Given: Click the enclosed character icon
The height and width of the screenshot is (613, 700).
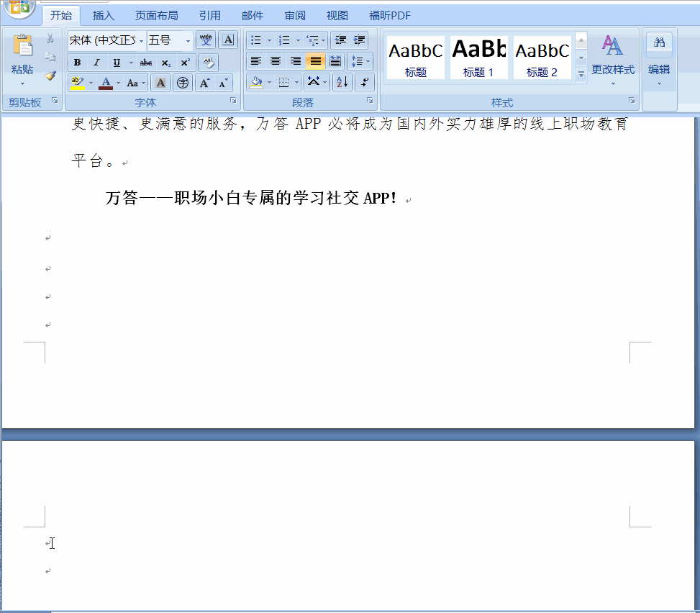Looking at the screenshot, I should (183, 83).
